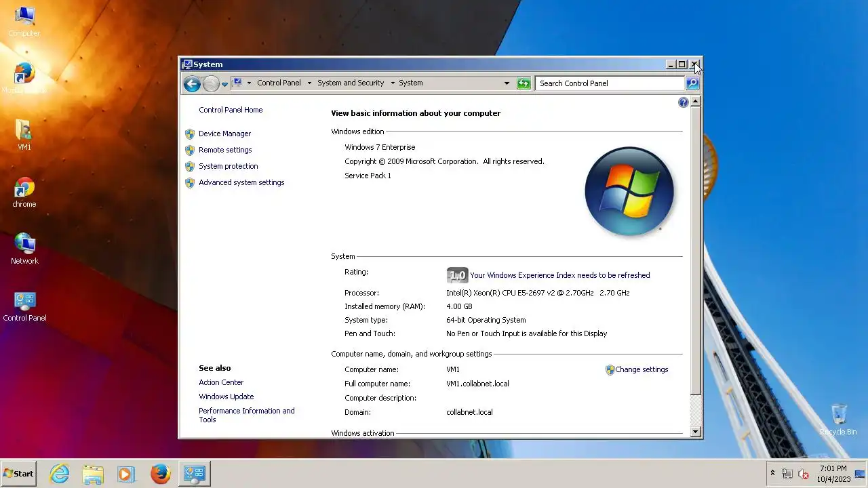Select the Network desktop icon

[24, 249]
